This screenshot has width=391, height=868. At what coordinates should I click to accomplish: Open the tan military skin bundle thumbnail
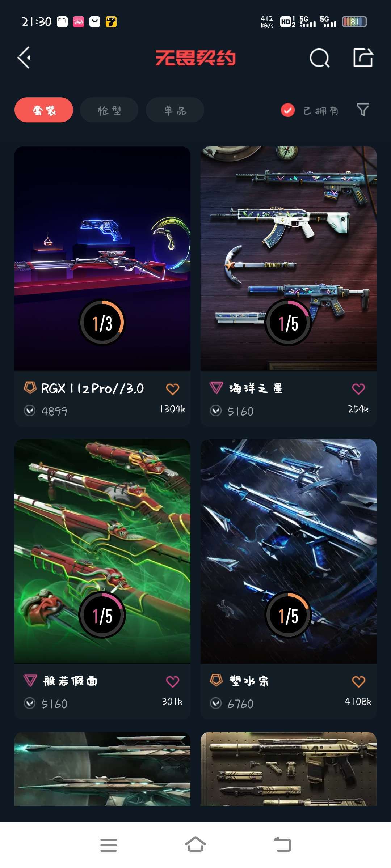(x=289, y=769)
